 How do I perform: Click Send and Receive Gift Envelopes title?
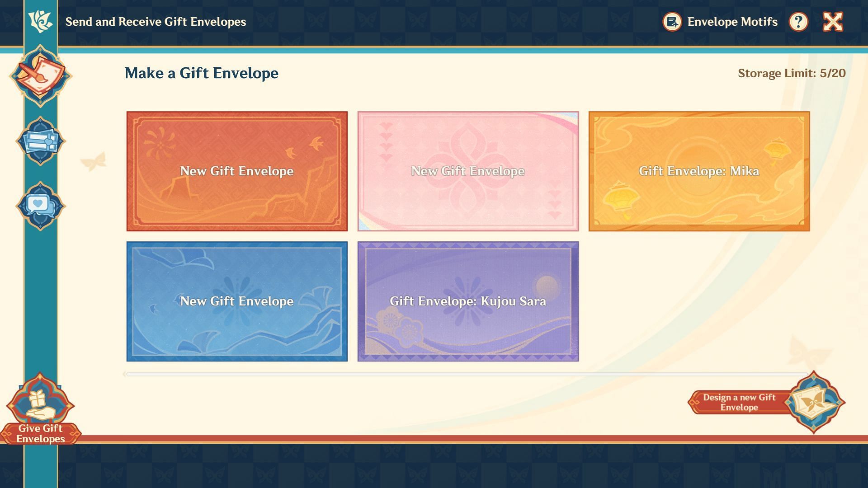coord(156,22)
